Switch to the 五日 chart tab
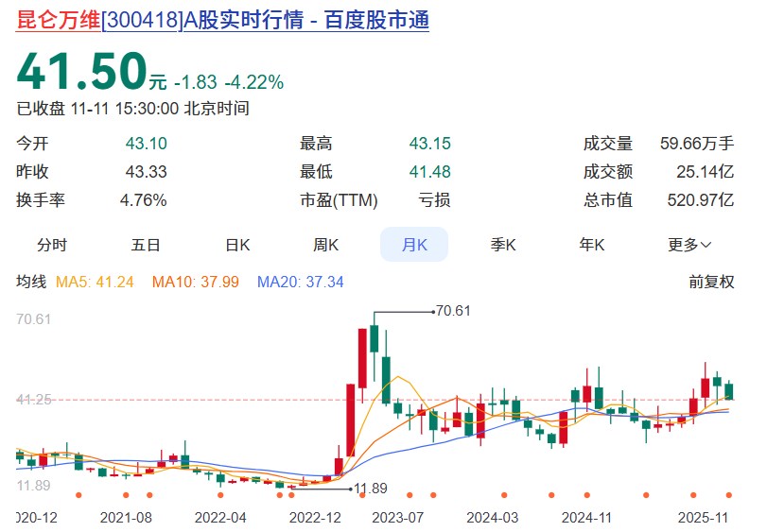This screenshot has width=767, height=532. click(x=146, y=244)
